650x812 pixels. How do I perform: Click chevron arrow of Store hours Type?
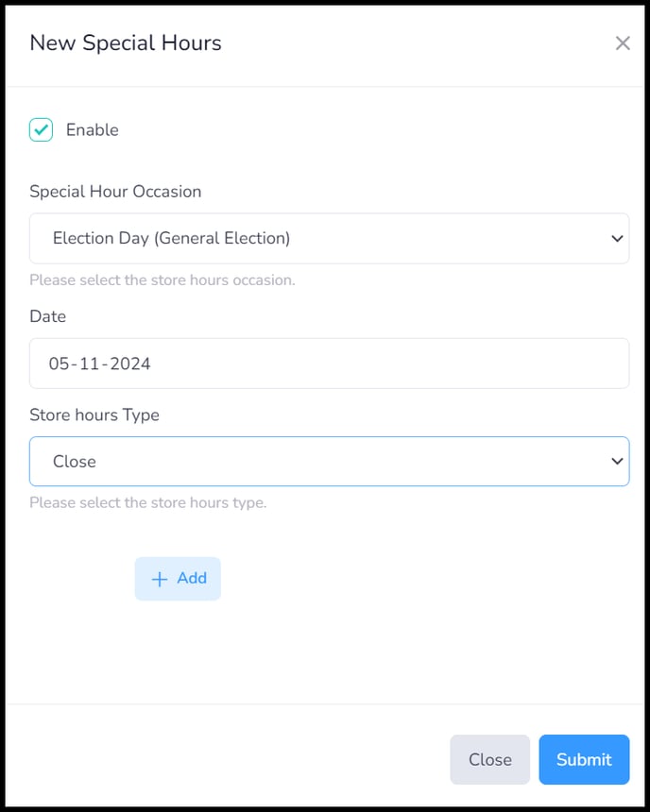(617, 461)
